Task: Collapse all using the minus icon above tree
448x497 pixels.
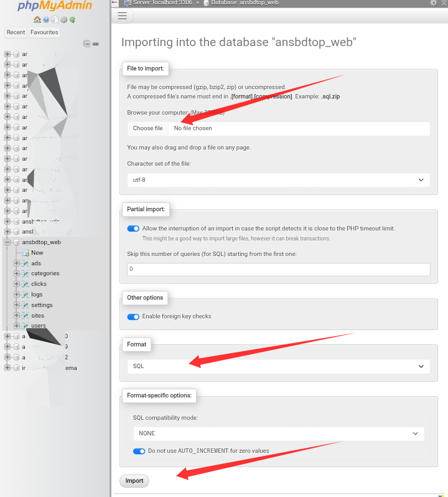Action: click(x=87, y=44)
